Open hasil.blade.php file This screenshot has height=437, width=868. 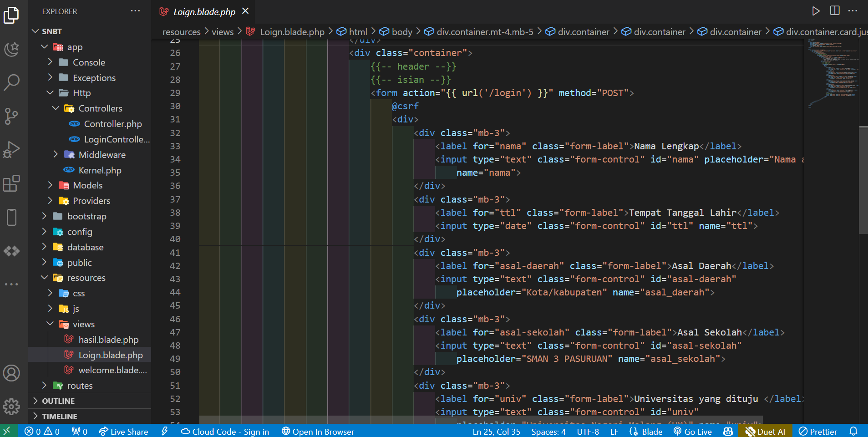click(x=90, y=340)
